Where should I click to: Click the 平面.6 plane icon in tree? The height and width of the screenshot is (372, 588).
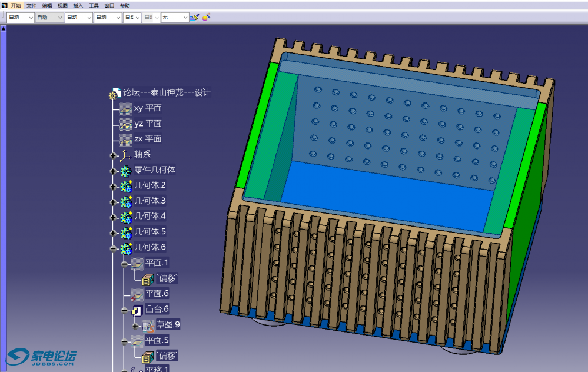(137, 294)
